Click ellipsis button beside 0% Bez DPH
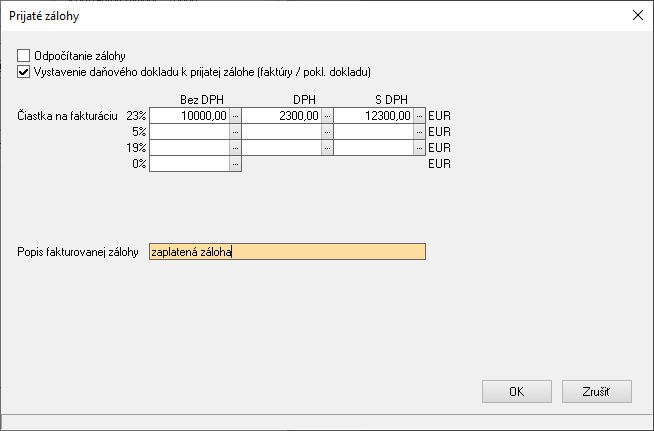The image size is (654, 431). point(236,163)
